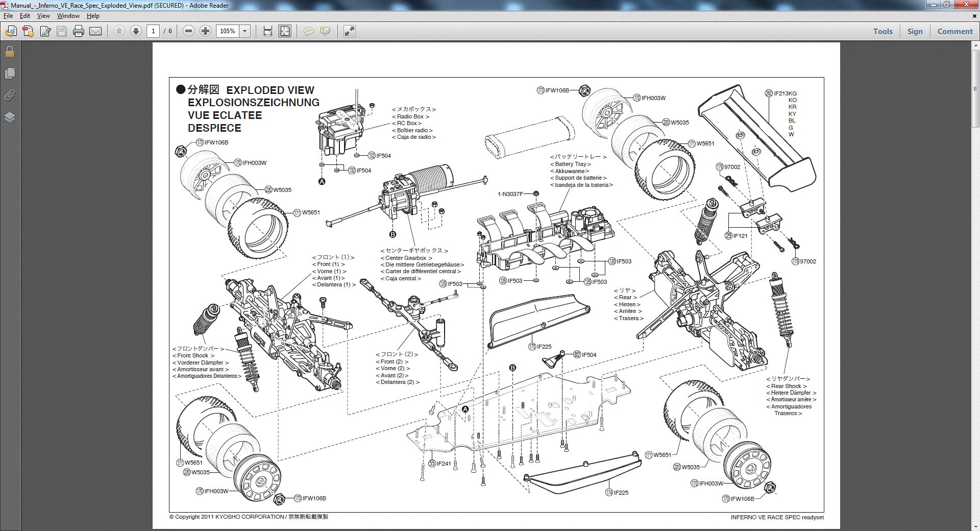Click the 'Center Gearbox' label
This screenshot has height=531, width=980.
coord(406,258)
